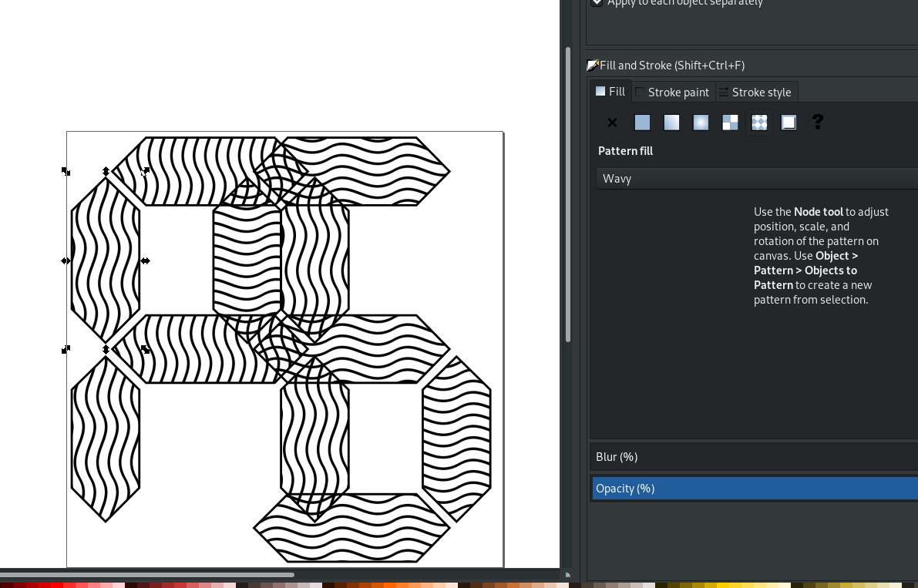Switch to the Stroke style tab
This screenshot has width=918, height=588.
(757, 91)
